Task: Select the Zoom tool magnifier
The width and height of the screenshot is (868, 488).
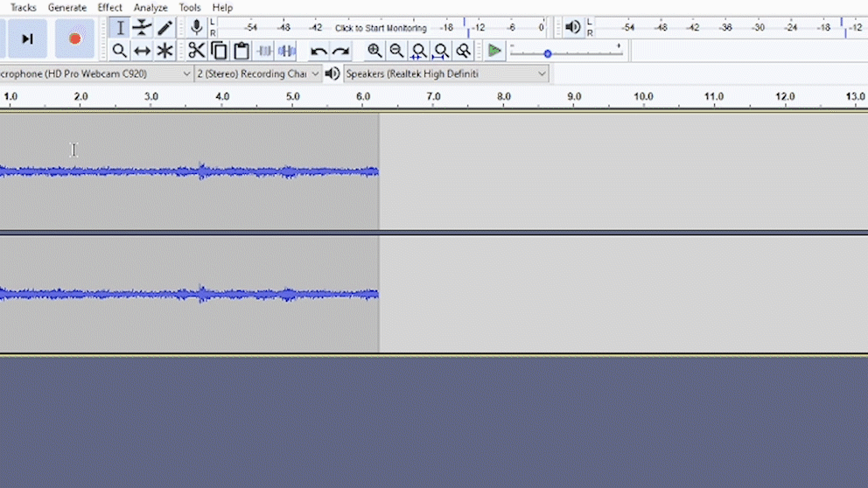Action: 120,51
